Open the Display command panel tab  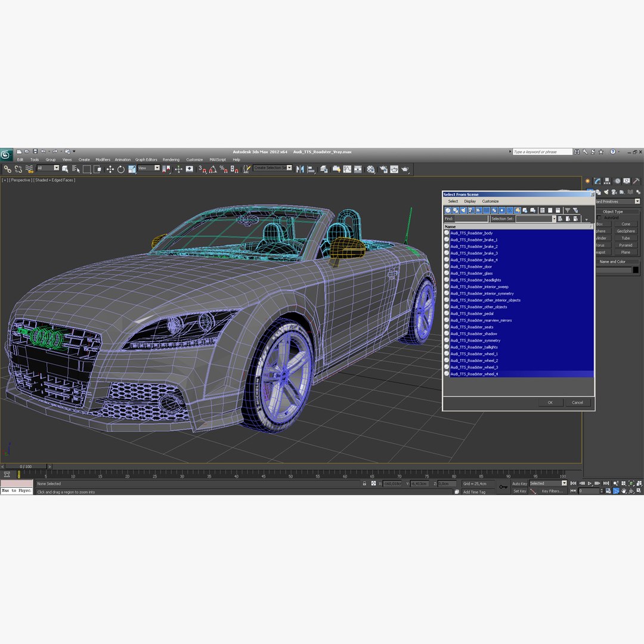[x=627, y=181]
